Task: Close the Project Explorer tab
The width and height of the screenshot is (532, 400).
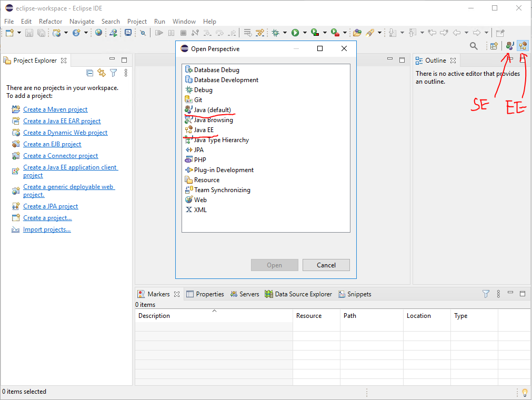Action: [x=64, y=61]
